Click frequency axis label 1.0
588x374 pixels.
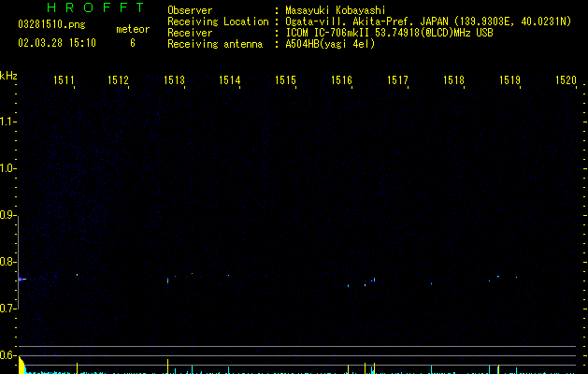coord(7,168)
